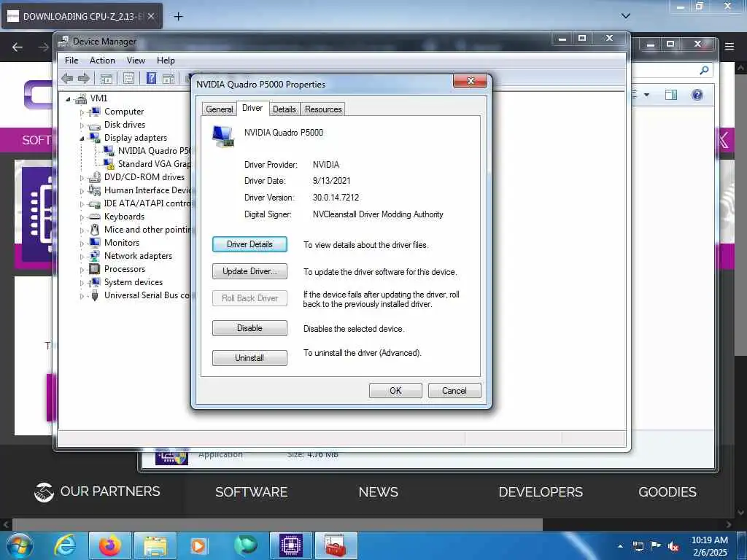Open the browser tab list chevron
Image resolution: width=747 pixels, height=560 pixels.
(626, 16)
